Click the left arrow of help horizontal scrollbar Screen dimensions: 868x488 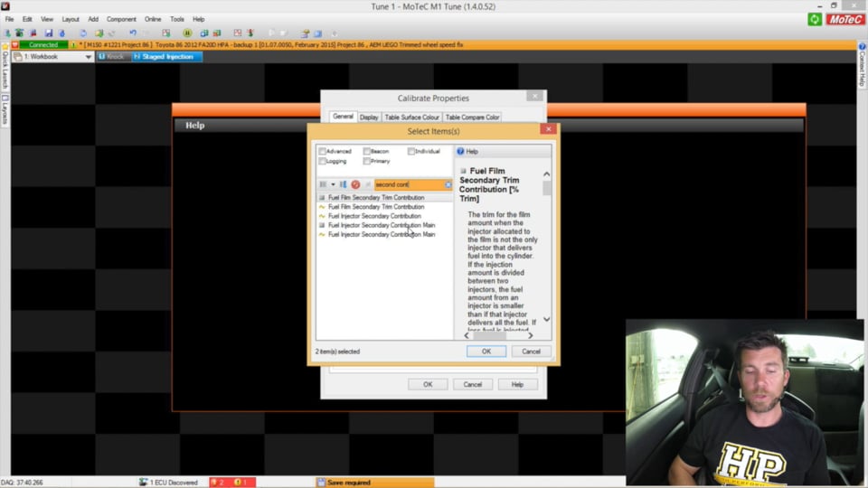tap(467, 335)
